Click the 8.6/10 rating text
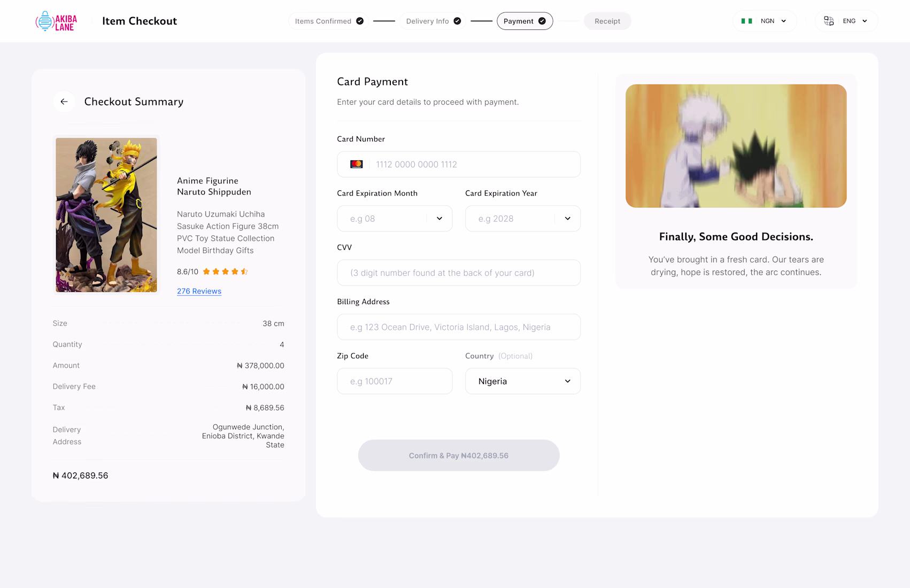This screenshot has height=588, width=910. pos(188,272)
